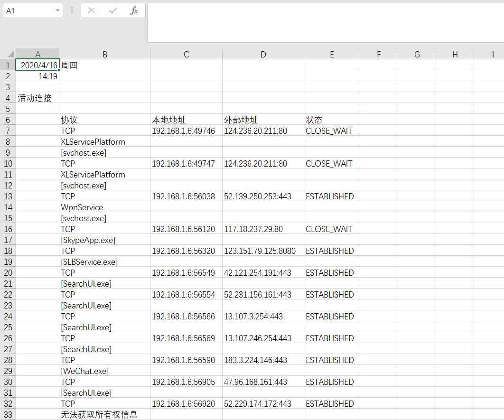Click the Enter checkmark icon in formula bar
The height and width of the screenshot is (420, 504).
click(x=113, y=10)
